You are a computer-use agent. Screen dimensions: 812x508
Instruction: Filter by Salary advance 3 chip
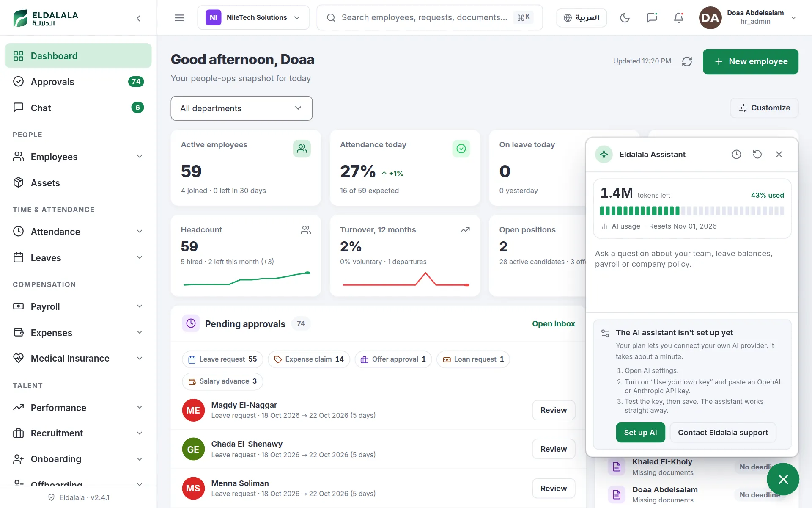point(222,381)
